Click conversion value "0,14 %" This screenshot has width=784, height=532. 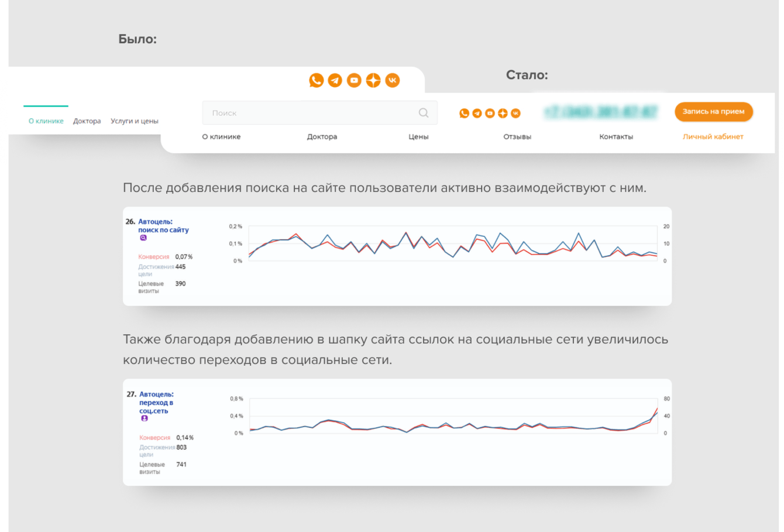pyautogui.click(x=185, y=438)
